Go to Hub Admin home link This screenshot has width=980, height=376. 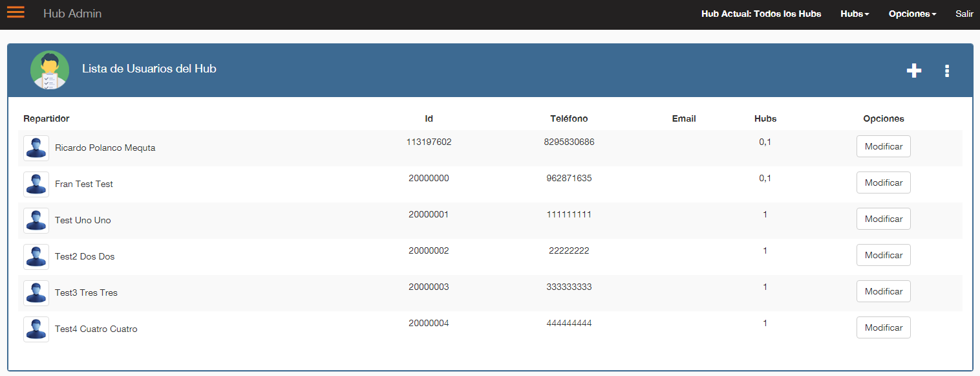72,14
